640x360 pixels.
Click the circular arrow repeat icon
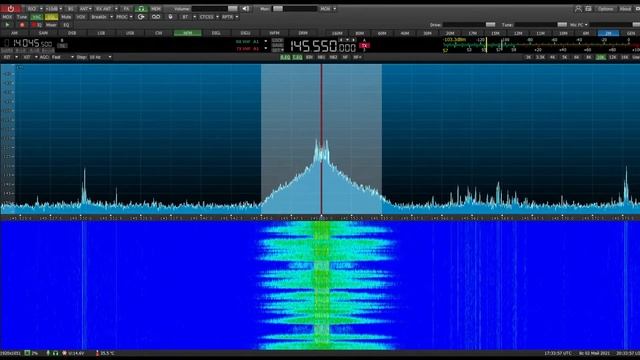click(x=141, y=17)
